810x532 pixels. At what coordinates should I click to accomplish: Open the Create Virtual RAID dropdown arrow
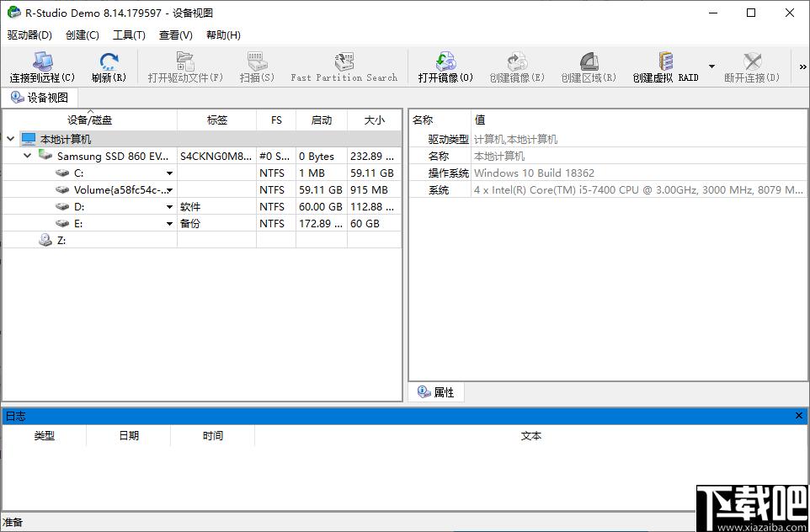[711, 66]
